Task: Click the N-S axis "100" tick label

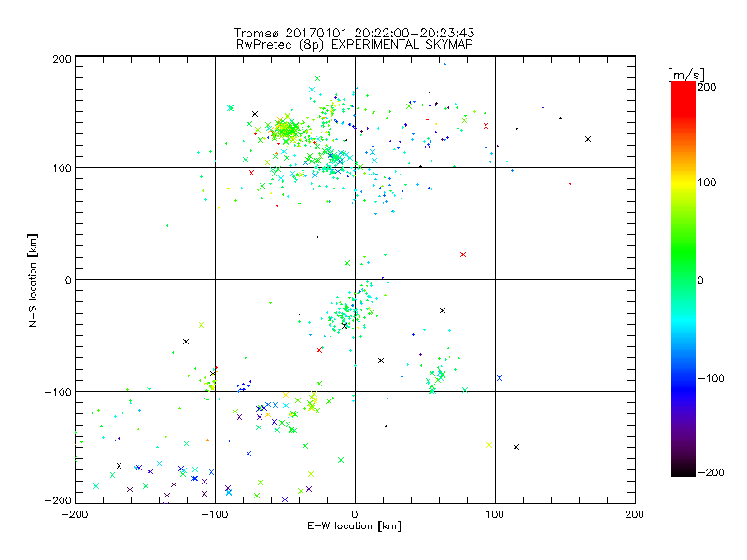Action: pyautogui.click(x=62, y=168)
